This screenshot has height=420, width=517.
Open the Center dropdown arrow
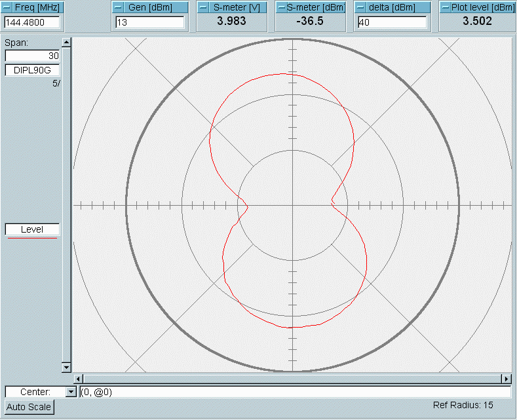71,392
